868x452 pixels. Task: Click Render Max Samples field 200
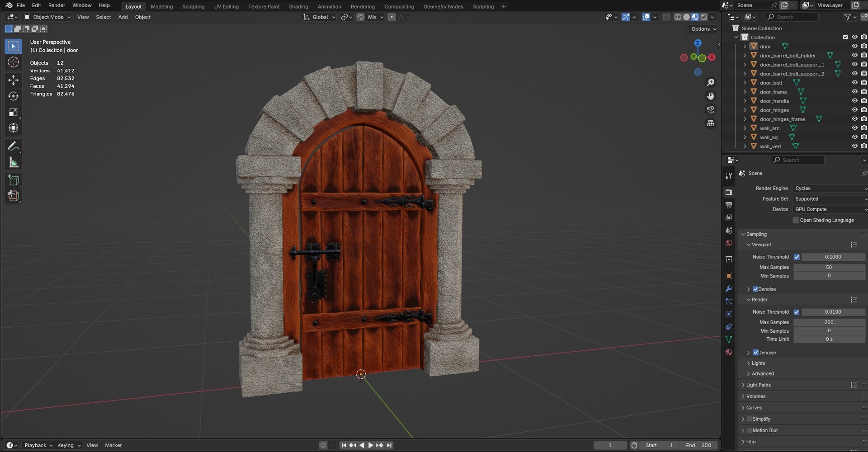(829, 322)
